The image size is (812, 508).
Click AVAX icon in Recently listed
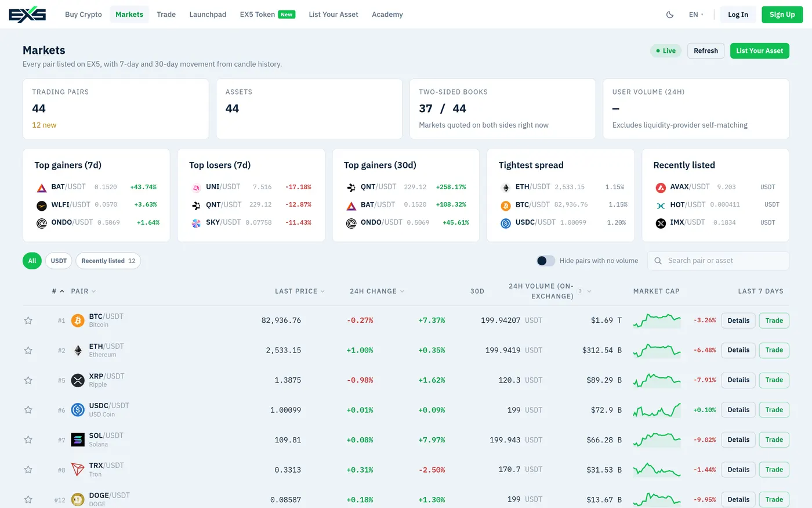pos(661,188)
